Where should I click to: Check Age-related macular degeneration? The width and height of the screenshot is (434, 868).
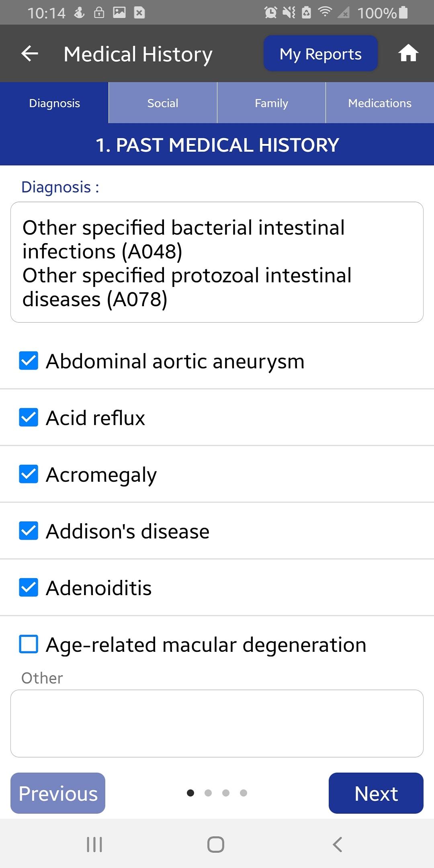pos(29,644)
